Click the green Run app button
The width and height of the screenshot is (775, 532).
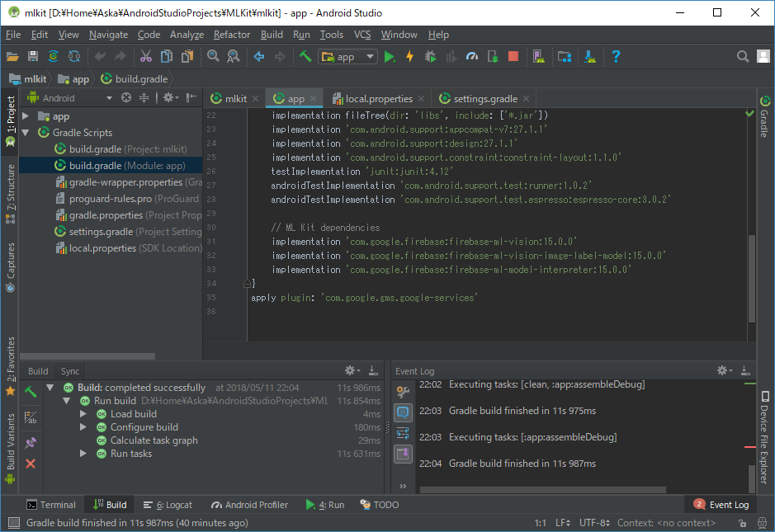(390, 57)
